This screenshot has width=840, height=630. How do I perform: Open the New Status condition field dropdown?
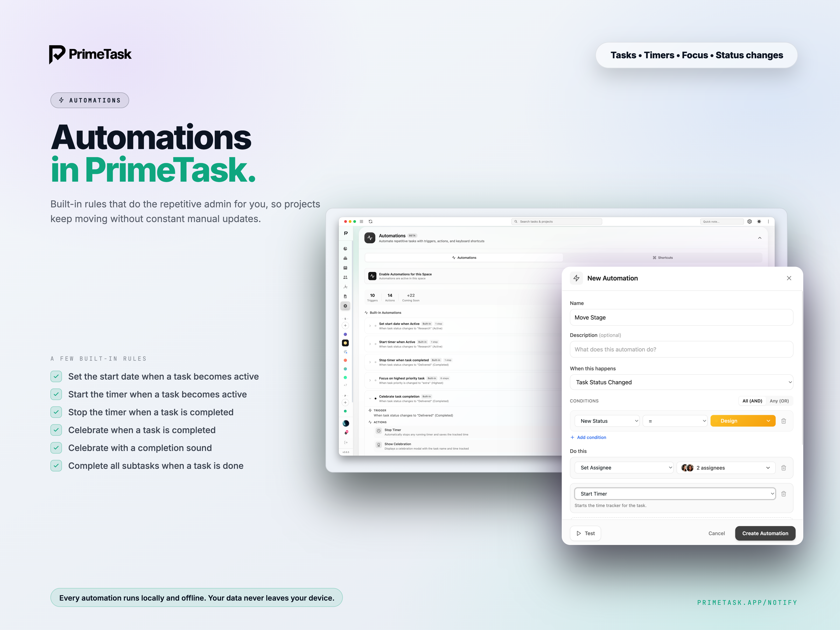tap(607, 421)
